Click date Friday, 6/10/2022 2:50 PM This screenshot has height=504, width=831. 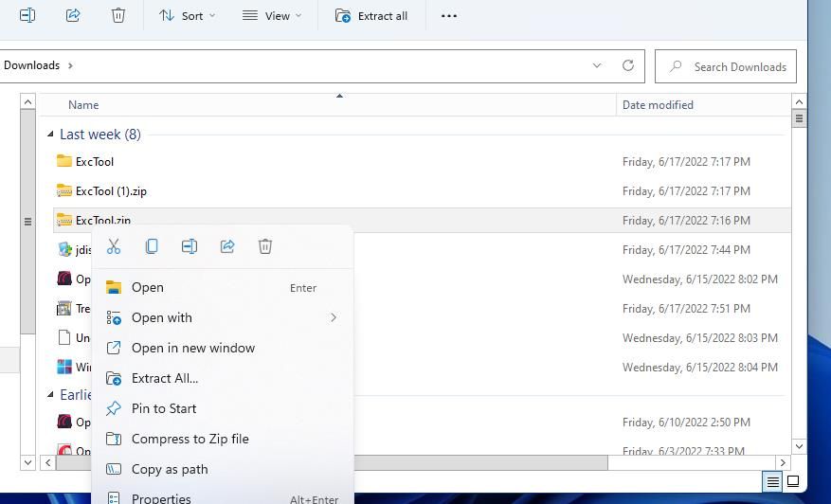pos(686,423)
